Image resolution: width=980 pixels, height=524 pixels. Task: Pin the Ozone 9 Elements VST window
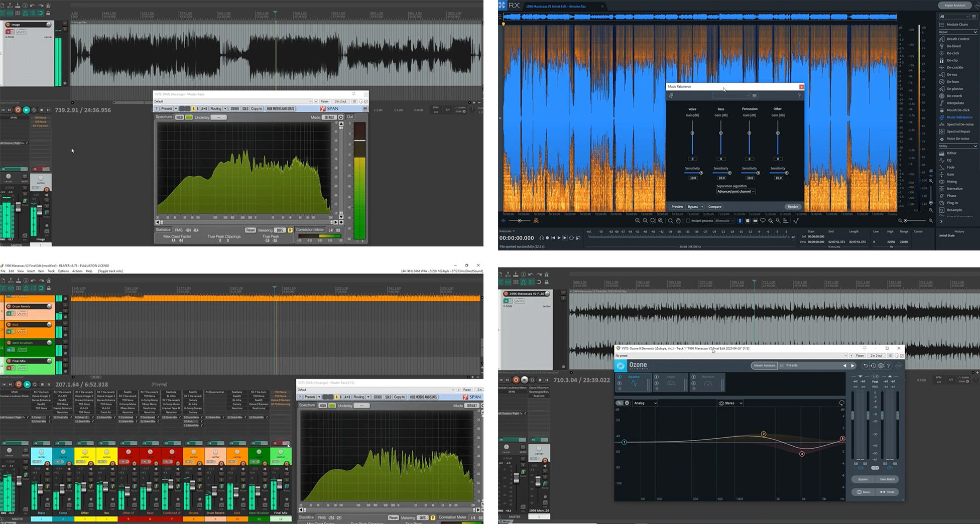[865, 348]
